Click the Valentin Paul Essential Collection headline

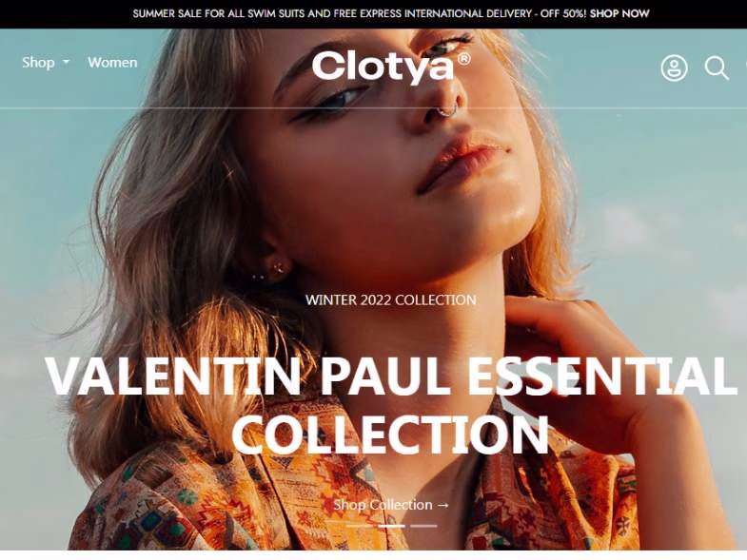coord(391,405)
